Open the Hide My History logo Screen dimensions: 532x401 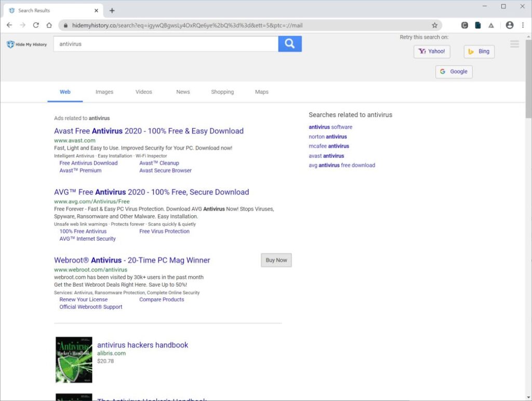pos(27,45)
